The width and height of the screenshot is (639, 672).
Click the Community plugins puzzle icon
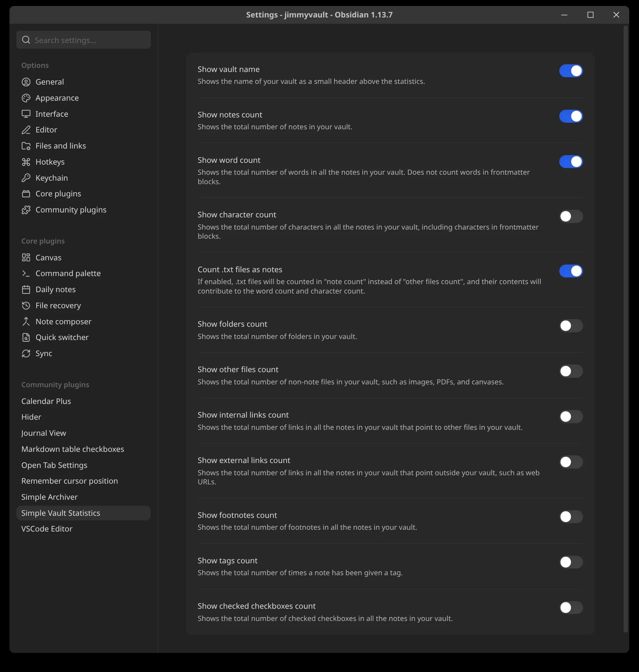[26, 210]
